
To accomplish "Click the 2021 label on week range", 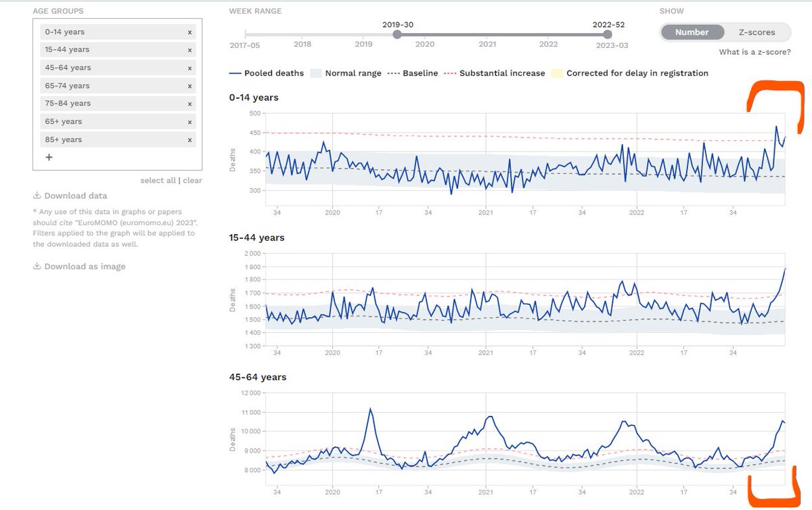I will coord(487,45).
